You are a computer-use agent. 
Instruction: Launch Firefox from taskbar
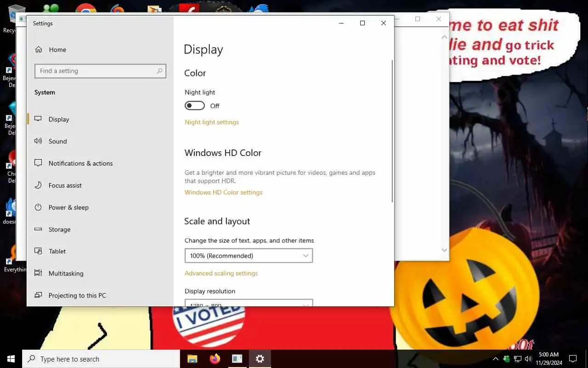(x=215, y=359)
